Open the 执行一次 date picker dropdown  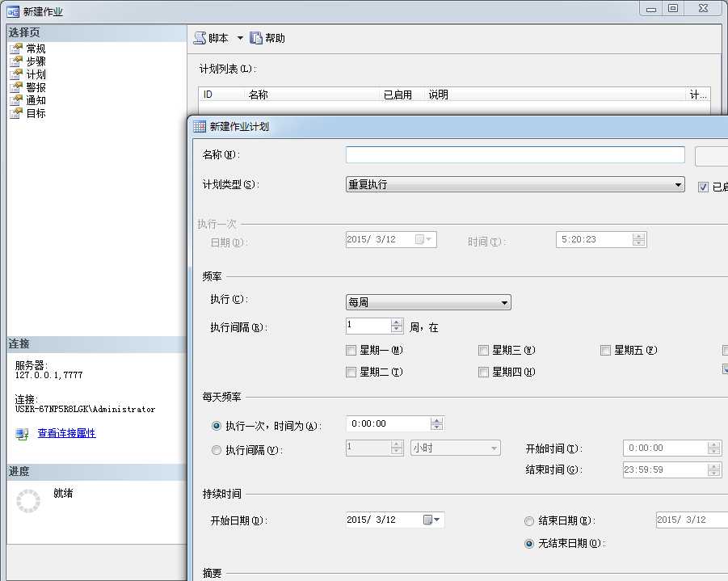(x=424, y=240)
